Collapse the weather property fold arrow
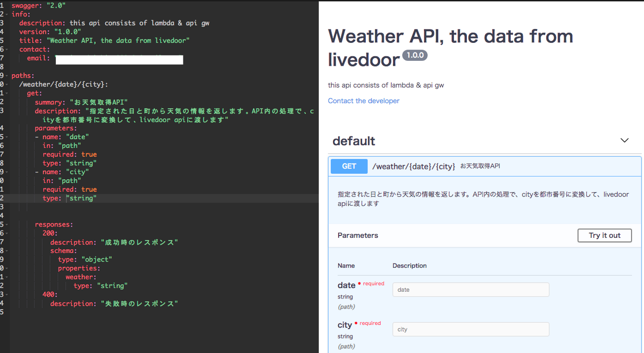This screenshot has height=353, width=644. coord(7,277)
